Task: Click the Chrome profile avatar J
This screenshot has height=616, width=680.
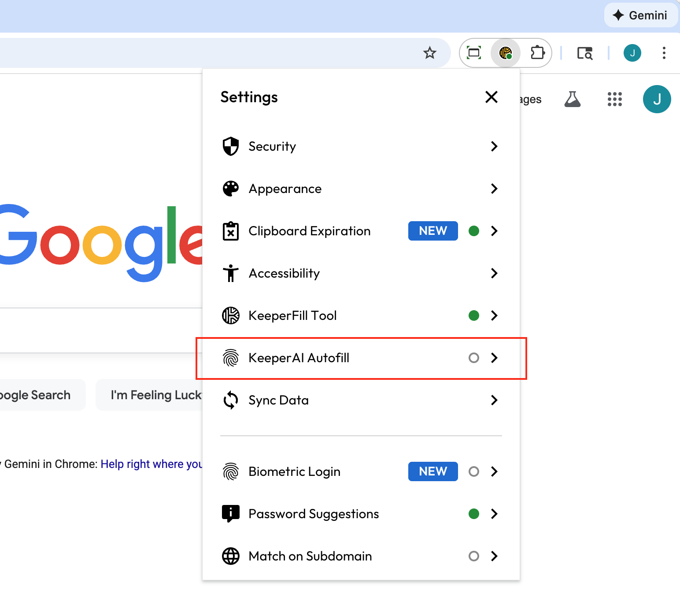Action: 632,53
